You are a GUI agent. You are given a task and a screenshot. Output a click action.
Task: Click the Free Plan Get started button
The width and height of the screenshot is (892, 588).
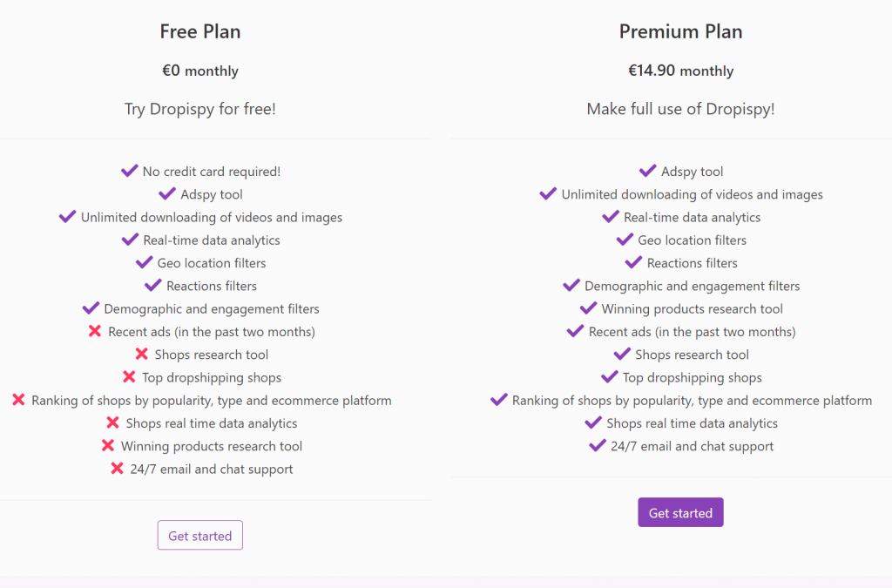200,535
